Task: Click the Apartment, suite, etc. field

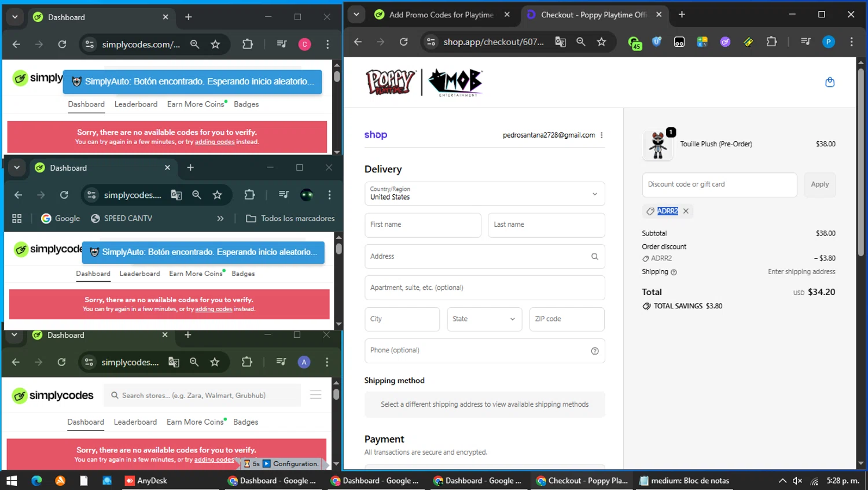Action: [x=484, y=288]
